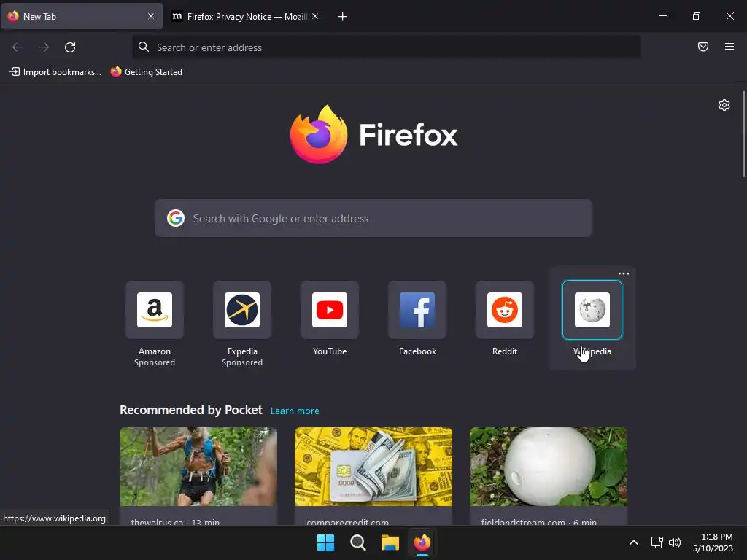The height and width of the screenshot is (560, 747).
Task: Open Windows Start menu
Action: [x=326, y=542]
